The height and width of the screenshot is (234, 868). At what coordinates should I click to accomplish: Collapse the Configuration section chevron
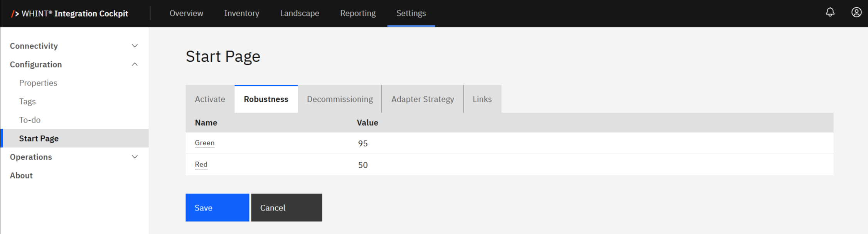click(x=135, y=64)
